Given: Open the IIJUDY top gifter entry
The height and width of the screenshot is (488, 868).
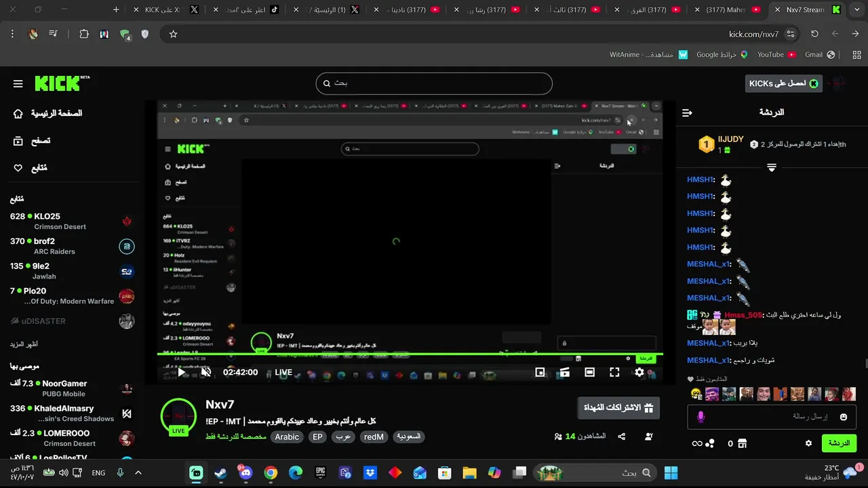Looking at the screenshot, I should pos(722,144).
